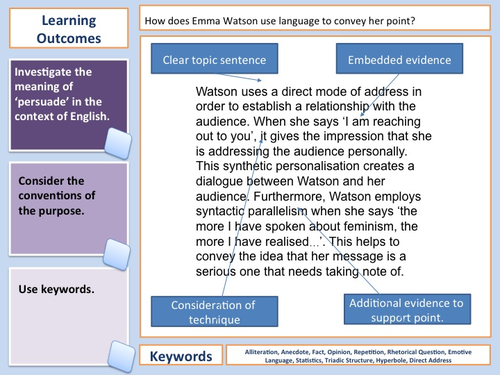Select the lilac 'Consider the conventions' panel
Image resolution: width=500 pixels, height=375 pixels.
69,209
